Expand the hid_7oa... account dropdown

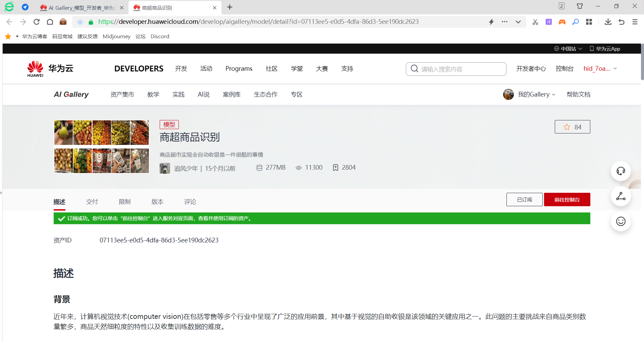coord(600,69)
